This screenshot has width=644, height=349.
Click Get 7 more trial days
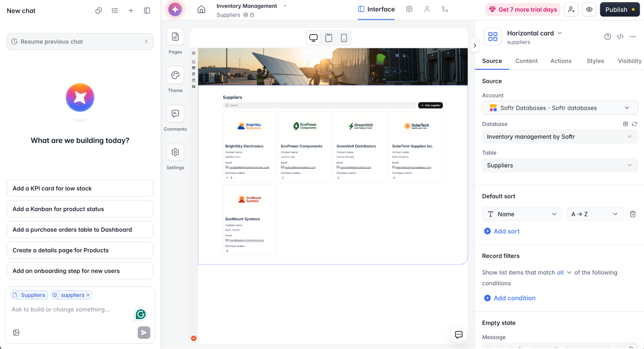(x=523, y=10)
